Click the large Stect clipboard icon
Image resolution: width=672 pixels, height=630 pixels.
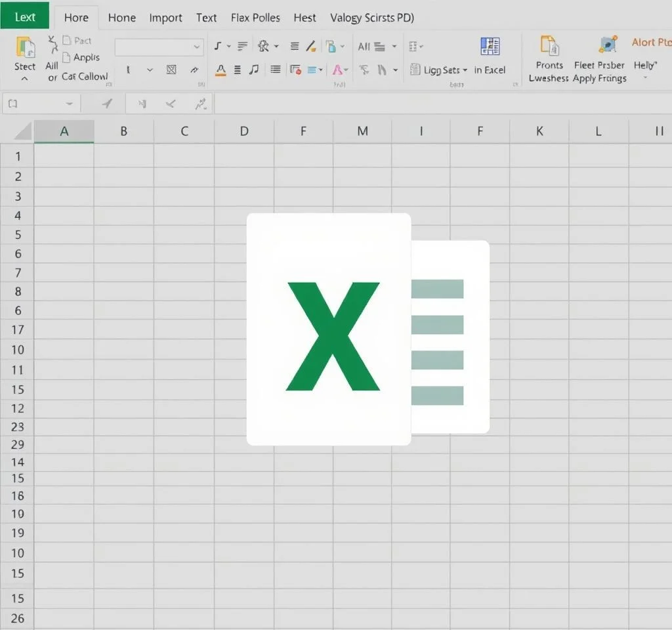(26, 47)
